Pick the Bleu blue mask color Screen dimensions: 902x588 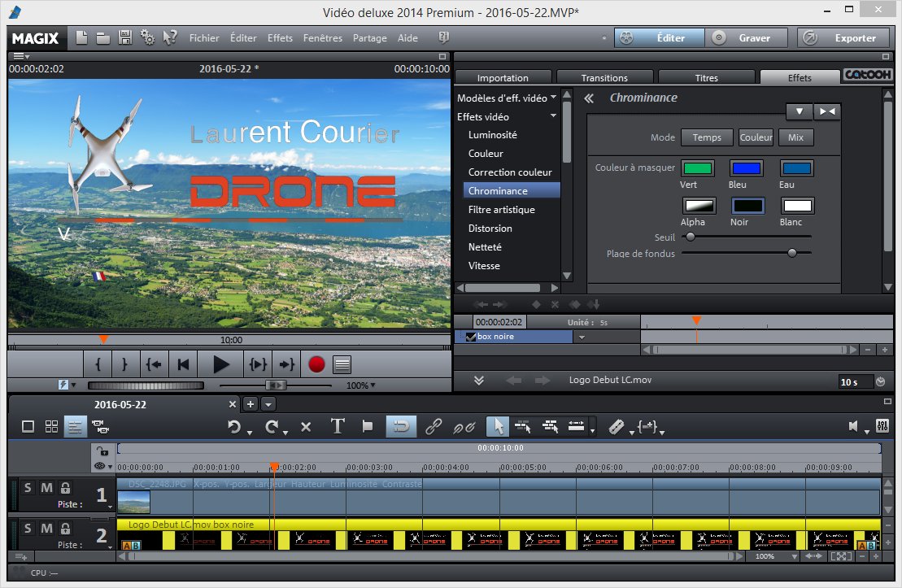[747, 168]
